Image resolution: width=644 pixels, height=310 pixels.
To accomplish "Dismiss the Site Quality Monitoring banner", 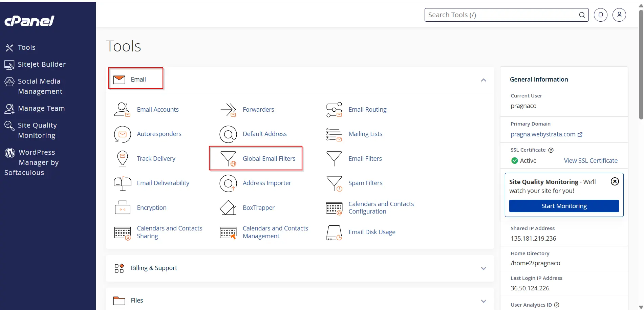I will (x=615, y=181).
